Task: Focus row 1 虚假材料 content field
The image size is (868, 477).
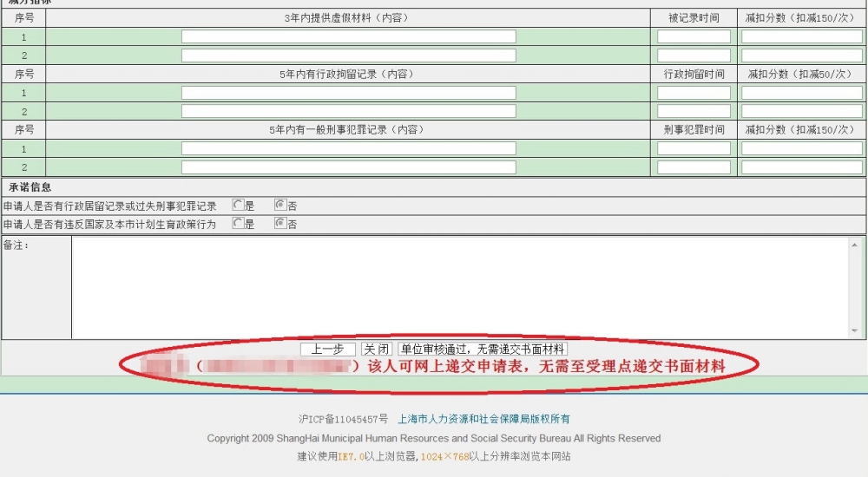Action: point(348,36)
